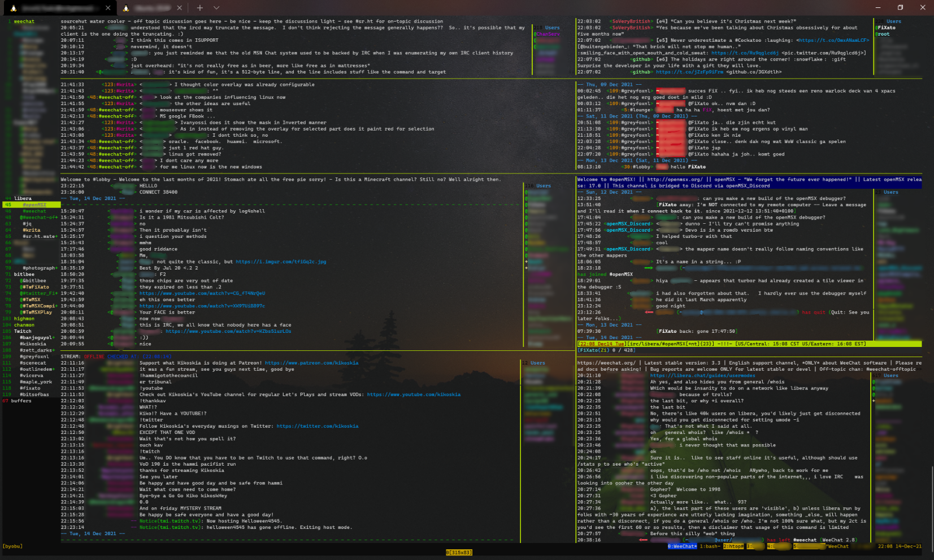Select the #krita buffer
The image size is (934, 560).
pos(32,230)
